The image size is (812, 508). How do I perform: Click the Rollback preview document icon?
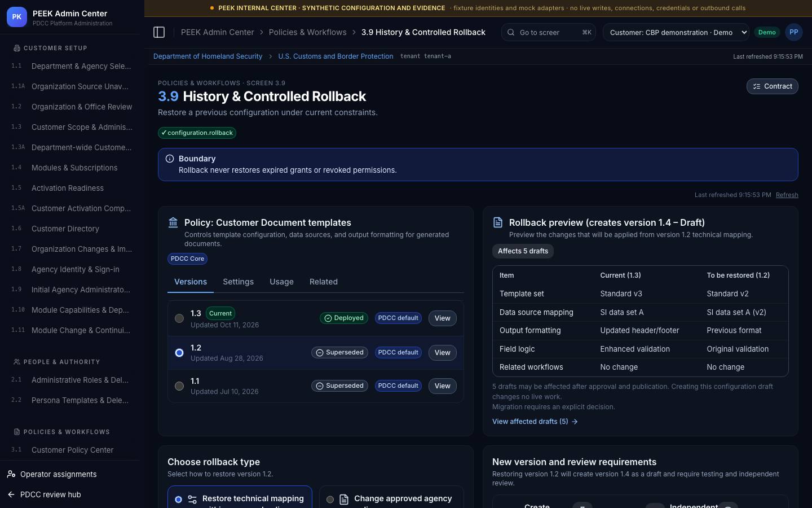pos(498,222)
